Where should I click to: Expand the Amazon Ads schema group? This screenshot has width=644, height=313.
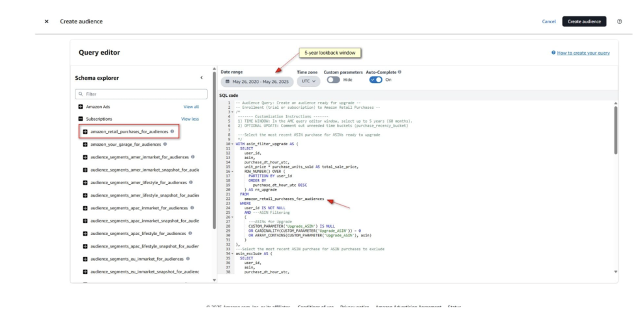coord(81,107)
